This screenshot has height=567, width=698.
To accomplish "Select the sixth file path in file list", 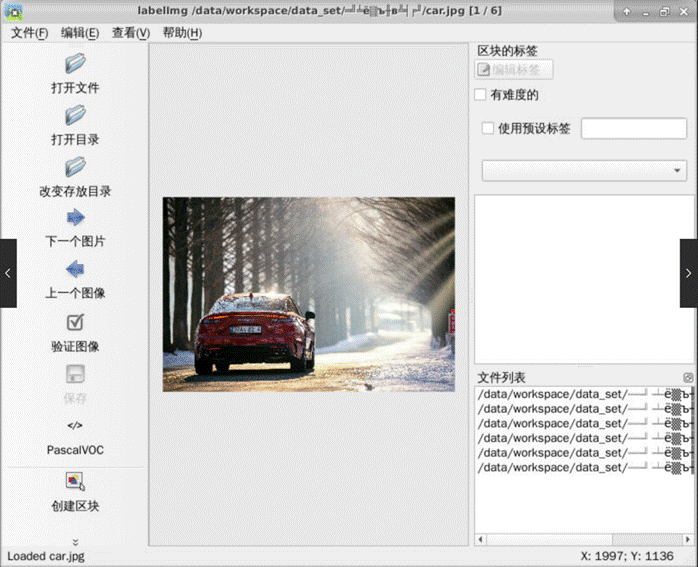I will point(584,468).
